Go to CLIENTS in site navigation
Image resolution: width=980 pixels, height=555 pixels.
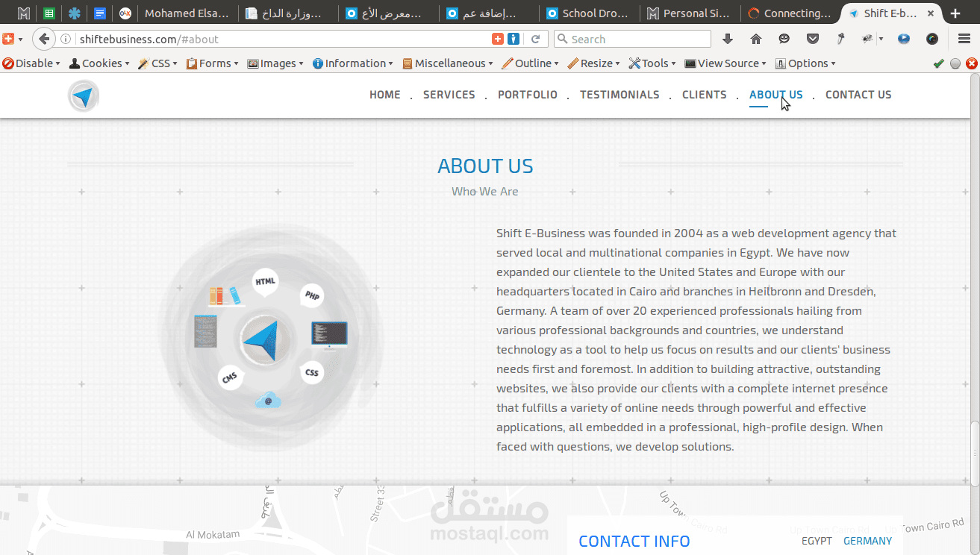[705, 95]
